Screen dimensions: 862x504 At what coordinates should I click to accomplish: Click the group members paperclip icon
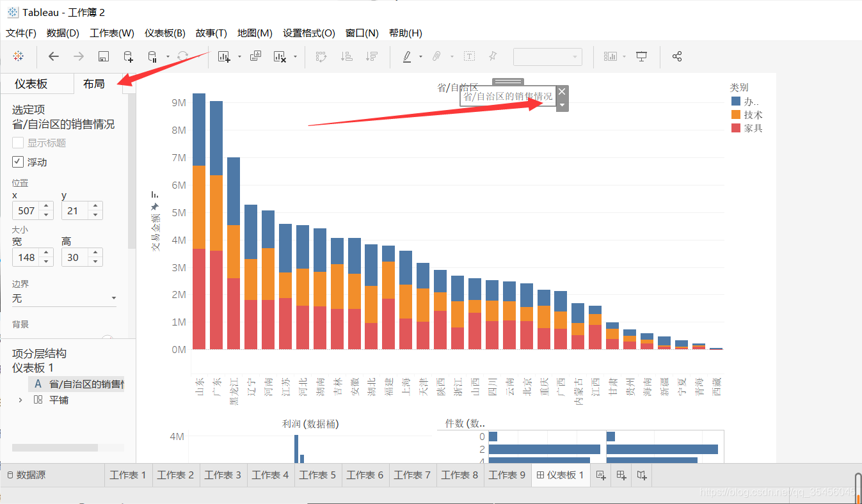[x=436, y=56]
